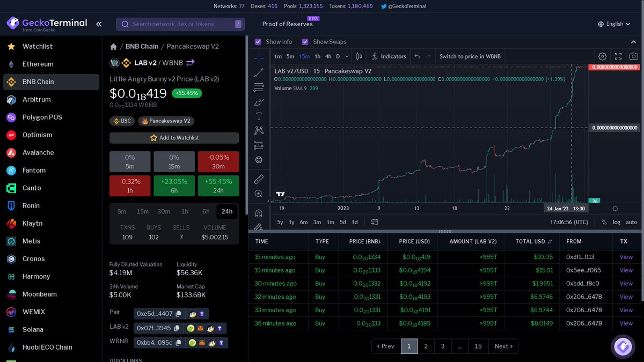Select the crosshair cursor tool
644x362 pixels.
click(259, 58)
